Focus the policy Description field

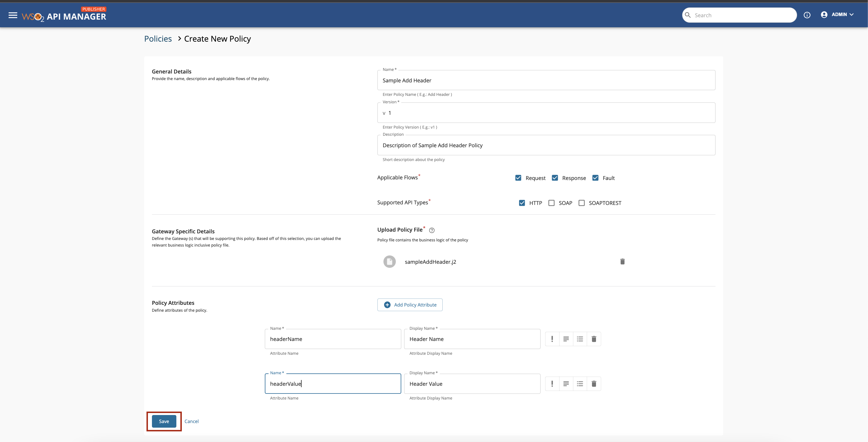tap(546, 145)
